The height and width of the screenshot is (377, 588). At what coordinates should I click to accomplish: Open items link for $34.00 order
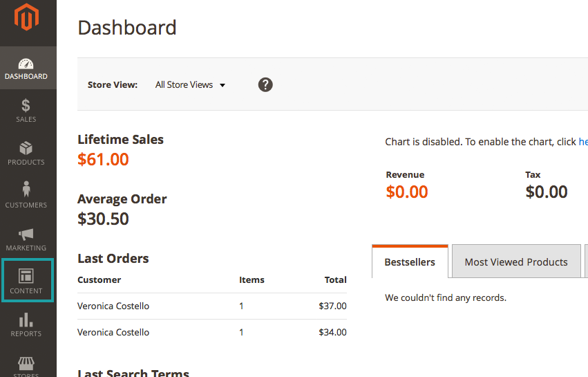point(241,332)
